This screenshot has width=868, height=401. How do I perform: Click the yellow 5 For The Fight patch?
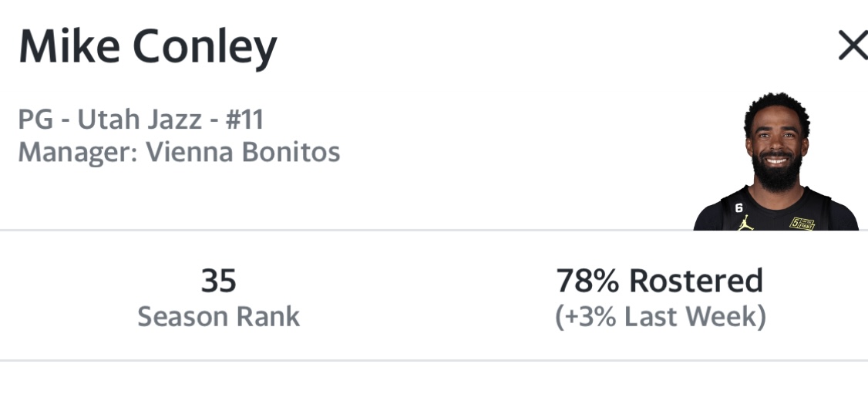tap(802, 223)
